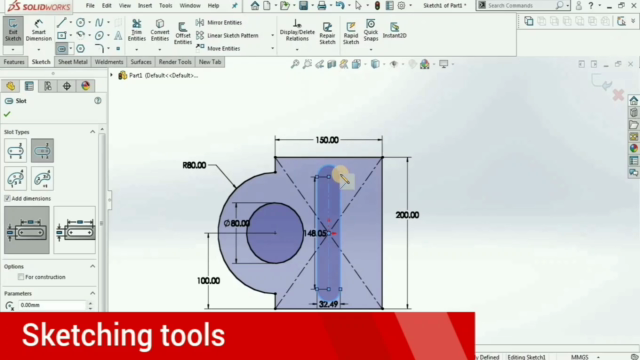Click the Undo icon
This screenshot has height=360, width=640.
pyautogui.click(x=340, y=5)
